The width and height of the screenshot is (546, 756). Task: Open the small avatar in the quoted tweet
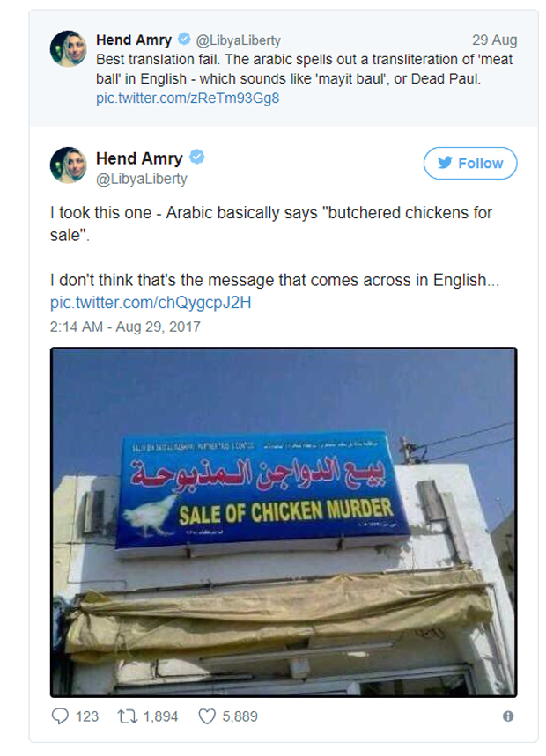tap(68, 48)
